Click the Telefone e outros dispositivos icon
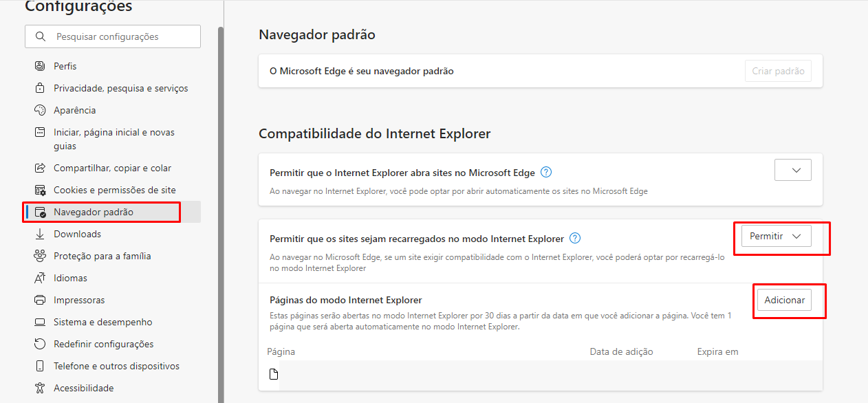This screenshot has height=403, width=868. click(x=40, y=366)
